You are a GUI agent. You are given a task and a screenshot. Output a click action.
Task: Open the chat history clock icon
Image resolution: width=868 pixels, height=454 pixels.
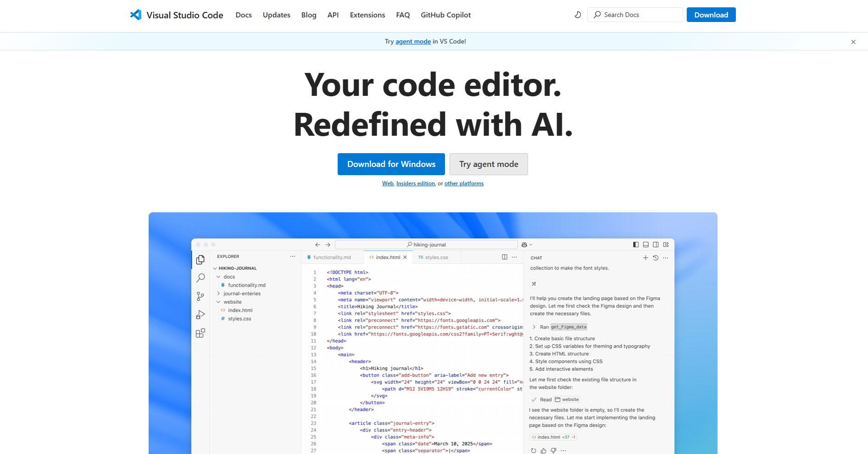[x=656, y=258]
